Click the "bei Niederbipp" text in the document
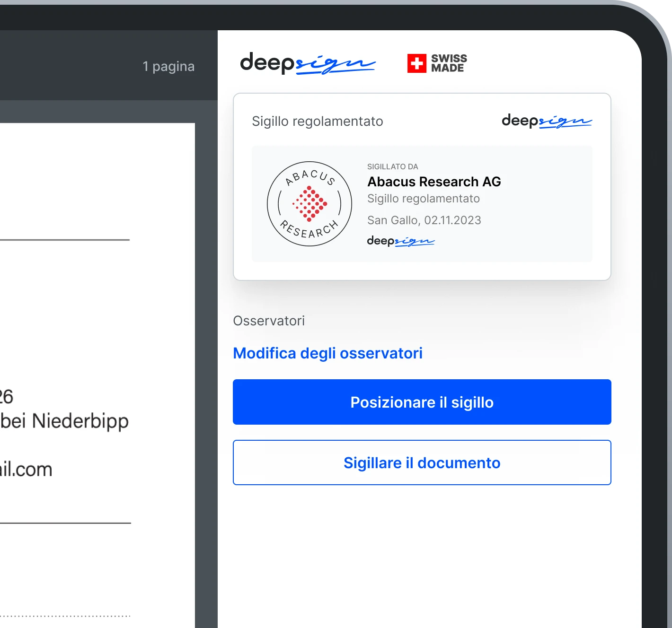Viewport: 672px width, 628px height. coord(64,421)
